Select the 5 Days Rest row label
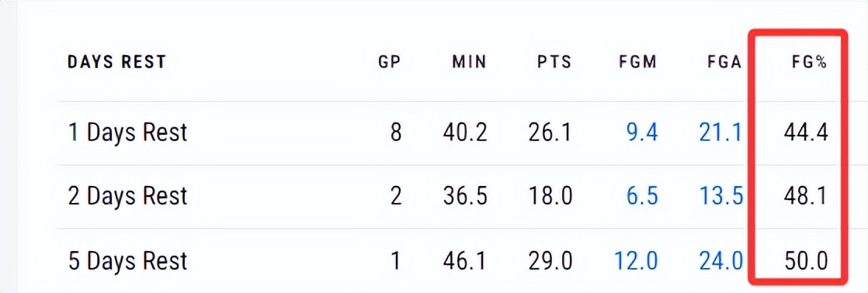This screenshot has height=293, width=868. 128,261
